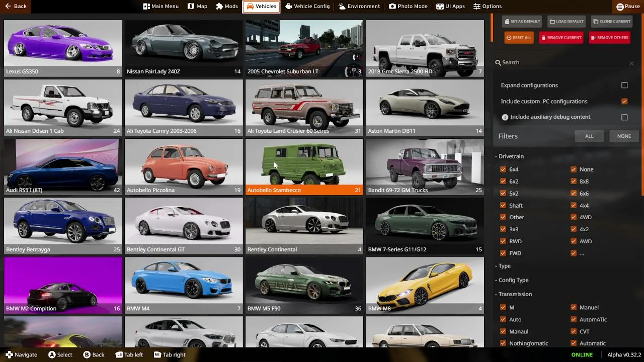Click the ONLINE status indicator
Screen dimensions: 644x362
point(582,355)
